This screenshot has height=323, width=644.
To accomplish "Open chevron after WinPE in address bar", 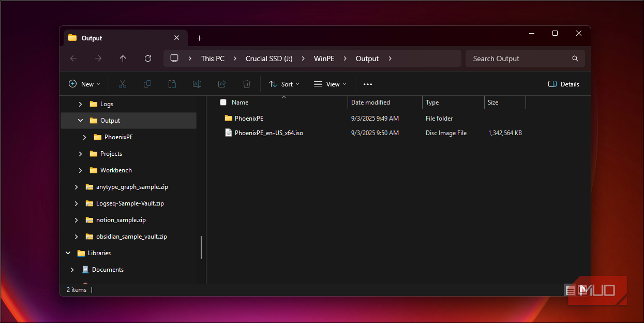I will point(345,58).
